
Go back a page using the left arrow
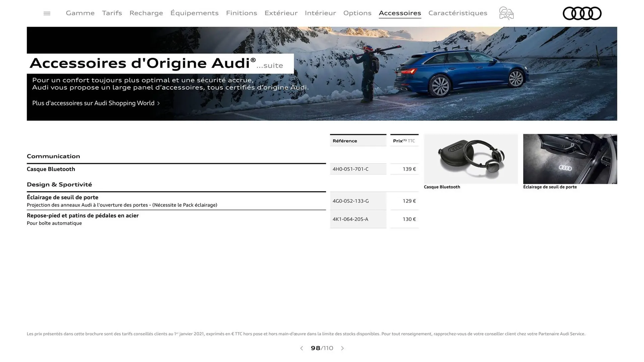click(x=301, y=348)
